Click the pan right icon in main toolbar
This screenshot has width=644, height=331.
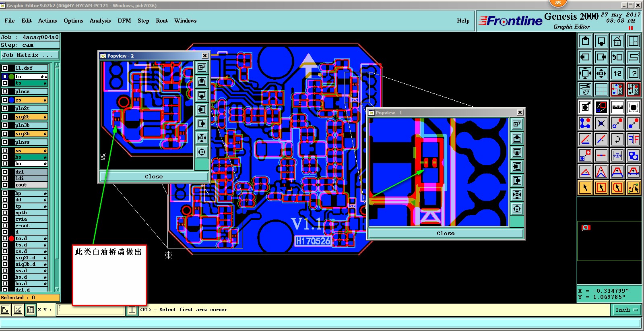point(601,57)
